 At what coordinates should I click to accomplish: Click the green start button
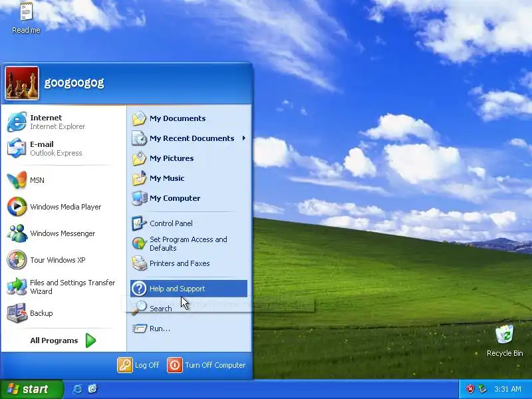(x=31, y=389)
